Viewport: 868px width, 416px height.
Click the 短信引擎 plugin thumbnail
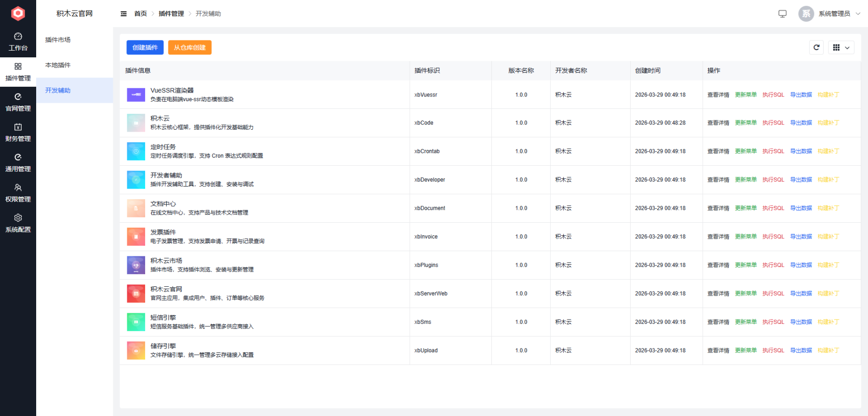pyautogui.click(x=136, y=322)
